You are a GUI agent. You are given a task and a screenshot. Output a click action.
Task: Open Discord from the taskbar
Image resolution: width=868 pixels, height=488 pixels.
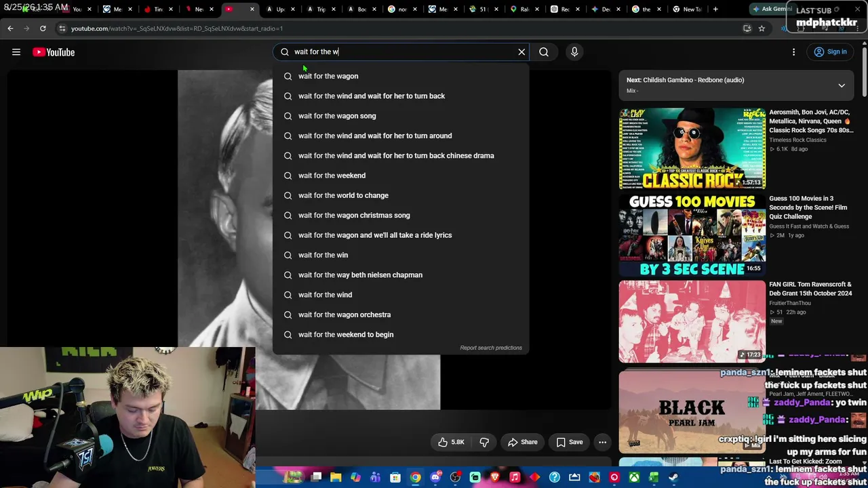tap(435, 477)
